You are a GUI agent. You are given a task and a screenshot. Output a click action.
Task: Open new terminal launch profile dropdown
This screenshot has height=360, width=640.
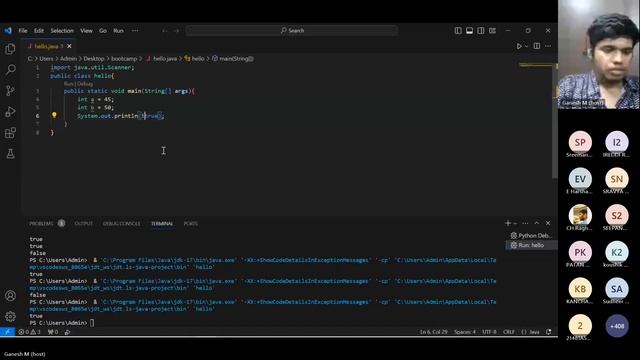(515, 223)
